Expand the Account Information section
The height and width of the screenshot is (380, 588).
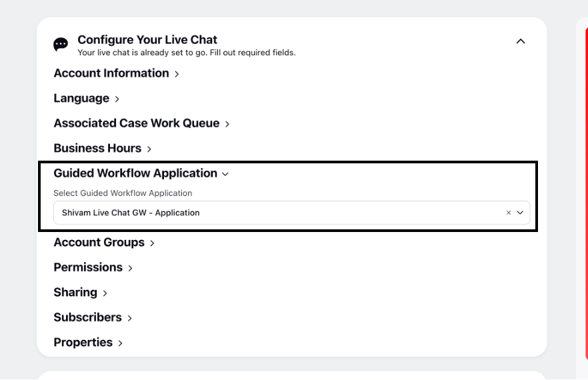point(116,73)
